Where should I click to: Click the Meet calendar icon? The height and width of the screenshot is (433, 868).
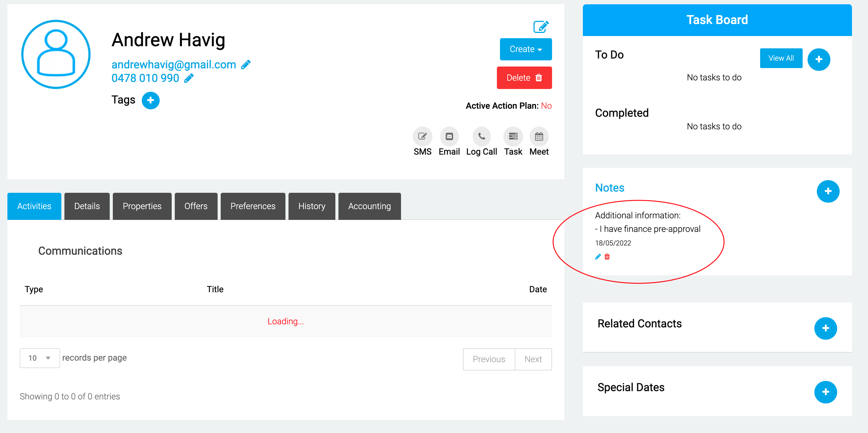pyautogui.click(x=539, y=136)
